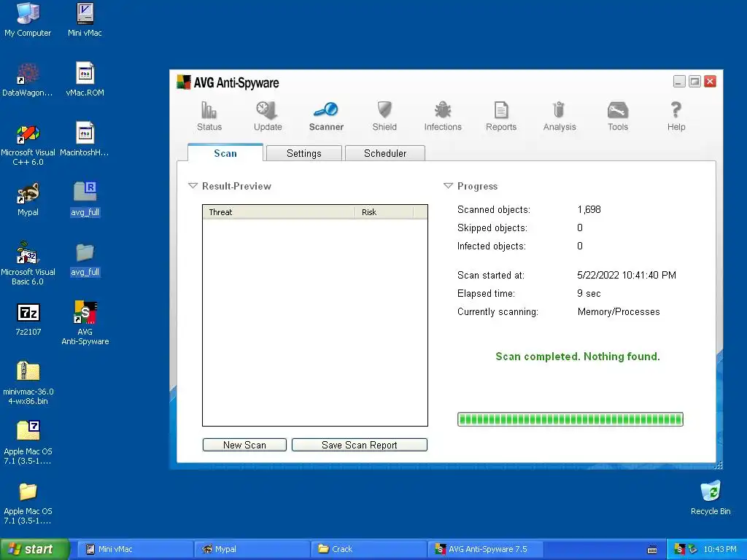Viewport: 747px width, 560px height.
Task: Click the New Scan button
Action: tap(244, 445)
